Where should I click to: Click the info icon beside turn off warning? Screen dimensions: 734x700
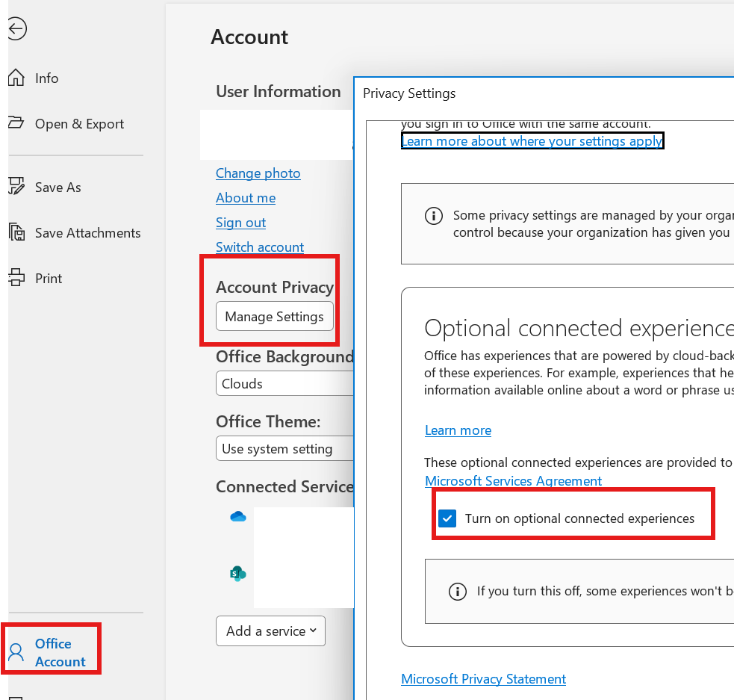457,592
